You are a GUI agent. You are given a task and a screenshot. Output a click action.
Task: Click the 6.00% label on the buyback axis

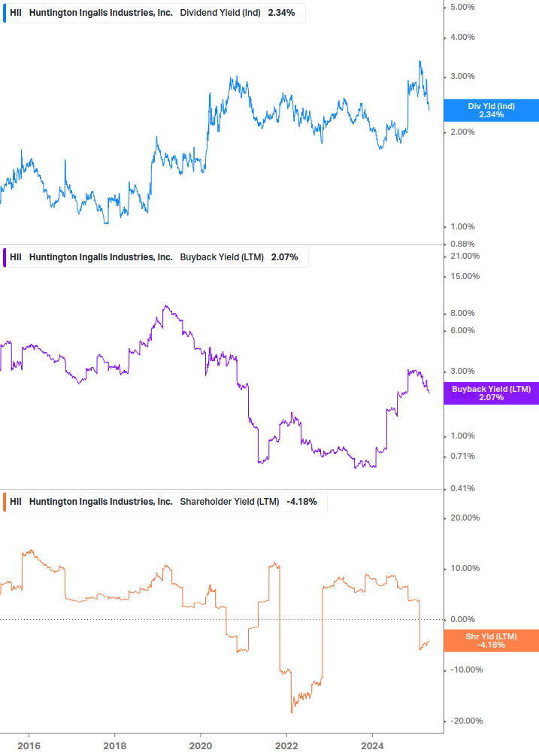[x=462, y=331]
